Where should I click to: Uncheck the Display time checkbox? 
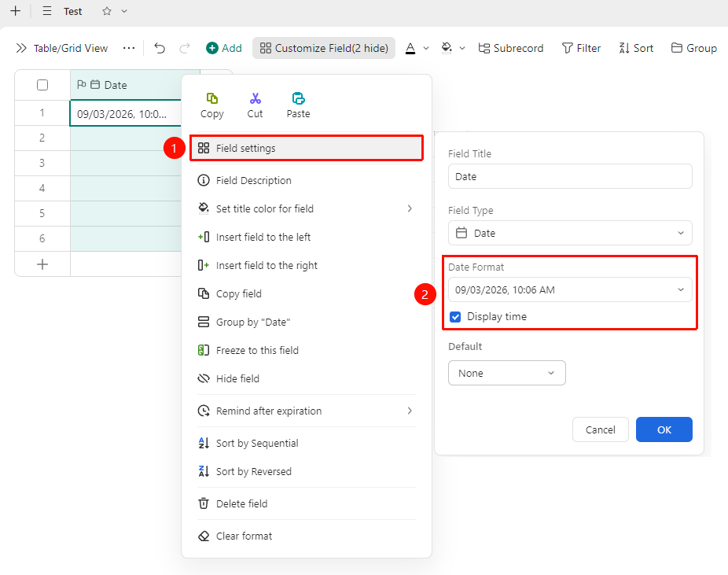455,317
